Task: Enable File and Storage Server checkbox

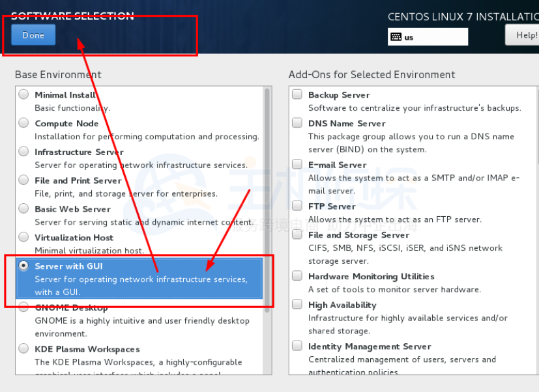Action: coord(297,234)
